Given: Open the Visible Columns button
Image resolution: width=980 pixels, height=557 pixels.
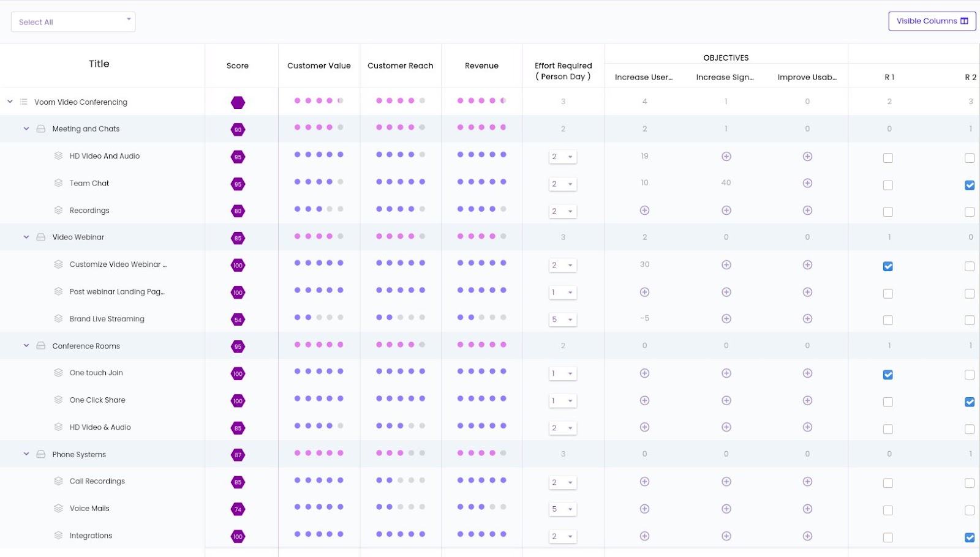Looking at the screenshot, I should coord(932,21).
